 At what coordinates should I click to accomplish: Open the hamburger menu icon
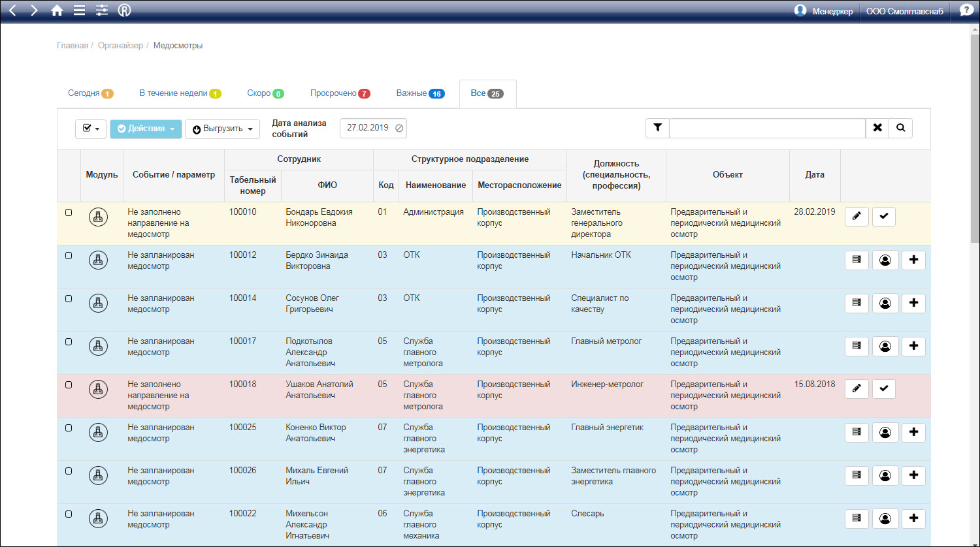click(79, 10)
